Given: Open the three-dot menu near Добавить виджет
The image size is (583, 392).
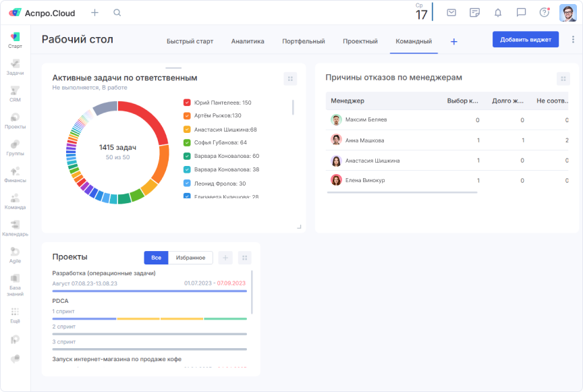Looking at the screenshot, I should tap(572, 39).
